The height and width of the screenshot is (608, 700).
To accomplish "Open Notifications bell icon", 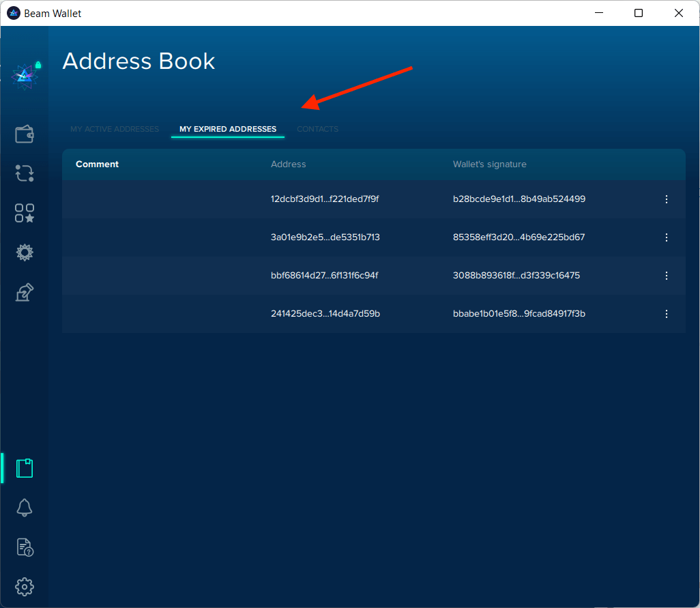I will click(x=25, y=507).
